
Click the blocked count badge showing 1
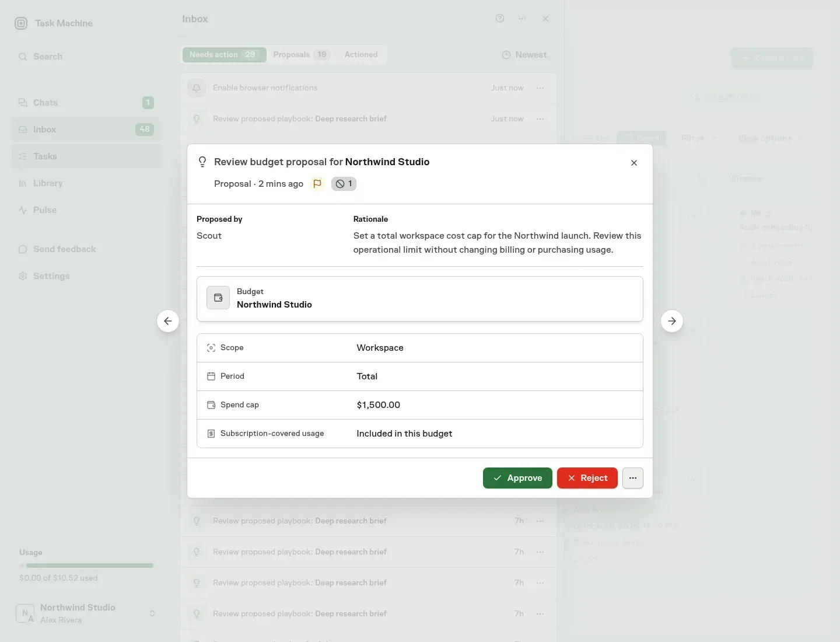344,184
